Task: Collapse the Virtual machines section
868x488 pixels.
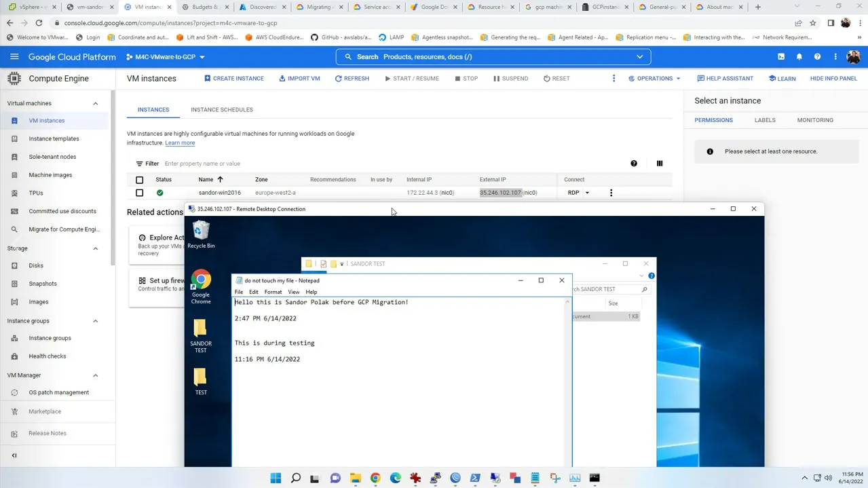Action: point(95,104)
